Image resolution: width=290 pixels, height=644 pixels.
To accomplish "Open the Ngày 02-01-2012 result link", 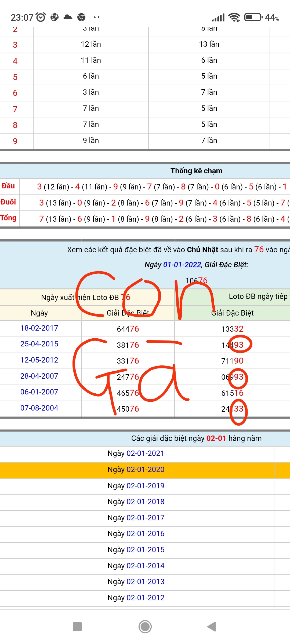I will [x=145, y=598].
